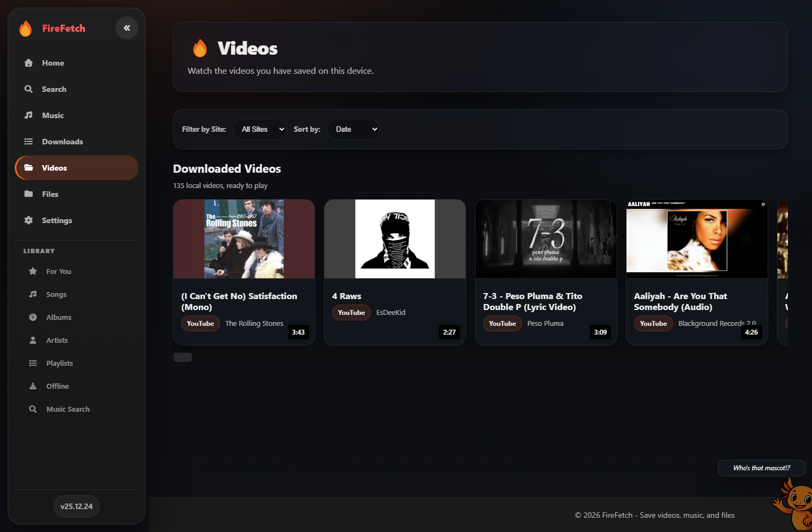Click the YouTube tag on 7-3 card
This screenshot has width=812, height=532.
[x=502, y=324]
